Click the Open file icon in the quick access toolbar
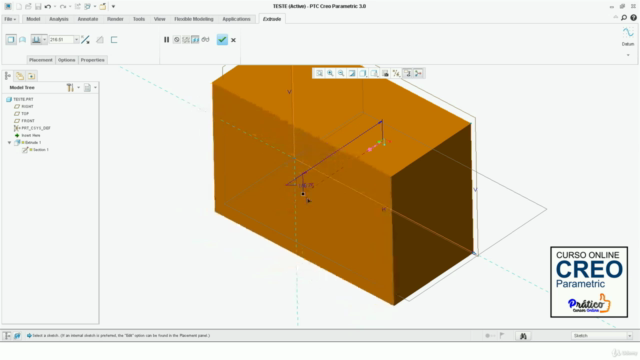Image resolution: width=640 pixels, height=360 pixels. coord(28,7)
